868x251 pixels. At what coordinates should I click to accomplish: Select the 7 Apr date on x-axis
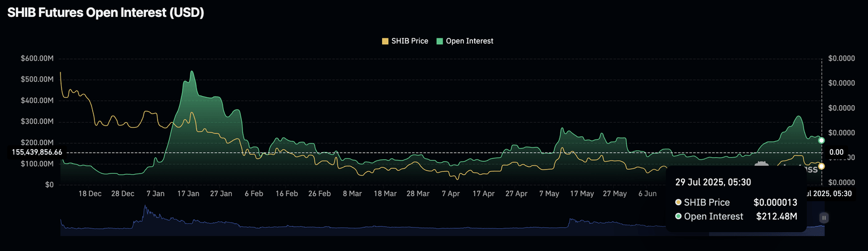click(x=450, y=193)
